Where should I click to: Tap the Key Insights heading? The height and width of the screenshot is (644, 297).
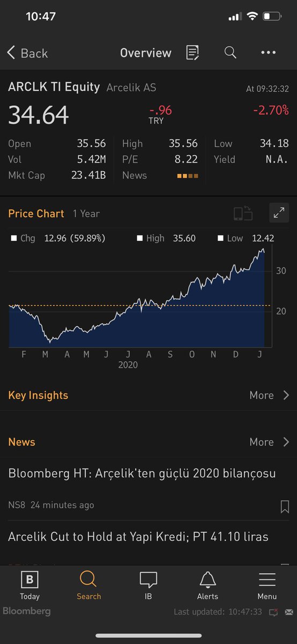38,396
